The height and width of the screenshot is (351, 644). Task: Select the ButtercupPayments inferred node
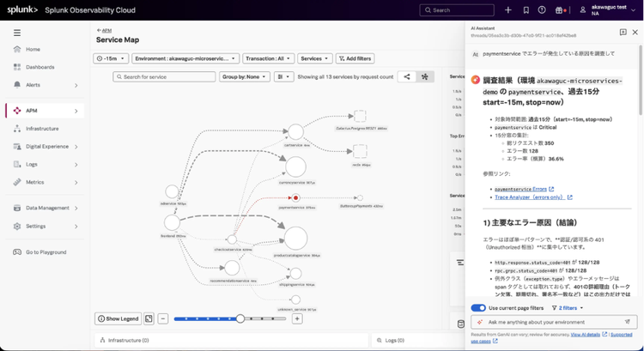pyautogui.click(x=360, y=198)
